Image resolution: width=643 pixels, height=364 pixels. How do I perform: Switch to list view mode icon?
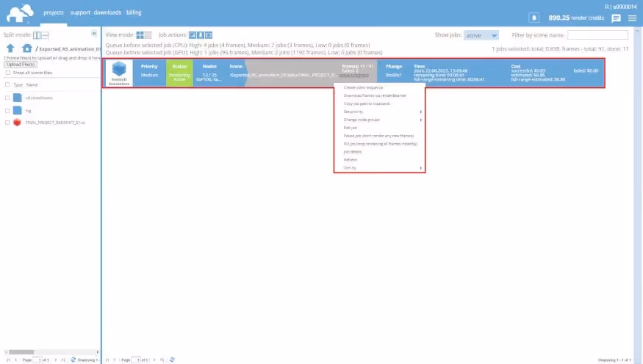point(148,35)
